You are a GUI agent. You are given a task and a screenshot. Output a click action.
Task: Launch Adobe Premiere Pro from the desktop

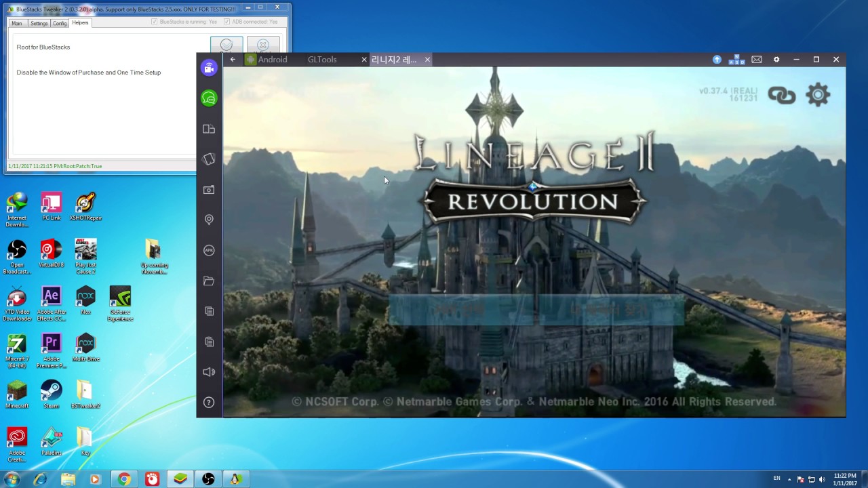[x=51, y=350]
